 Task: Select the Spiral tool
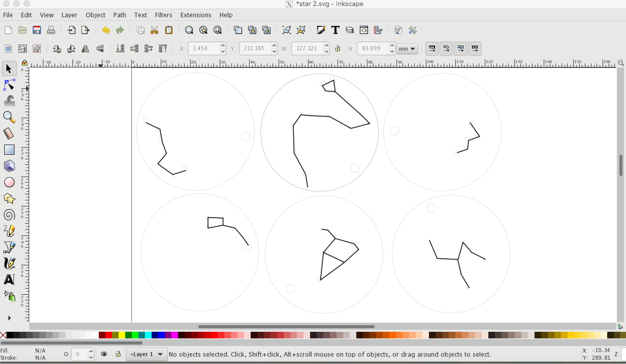click(9, 215)
